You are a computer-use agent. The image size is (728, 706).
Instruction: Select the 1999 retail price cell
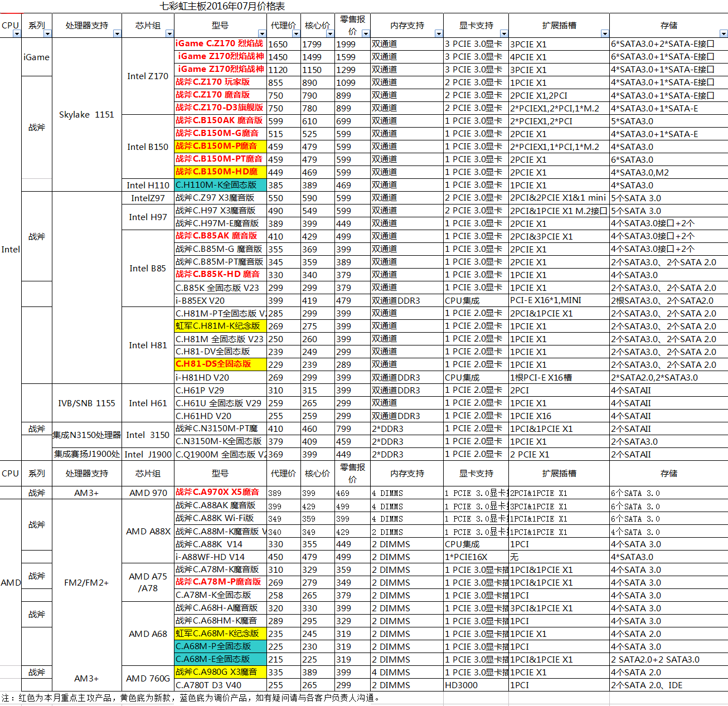click(x=352, y=44)
